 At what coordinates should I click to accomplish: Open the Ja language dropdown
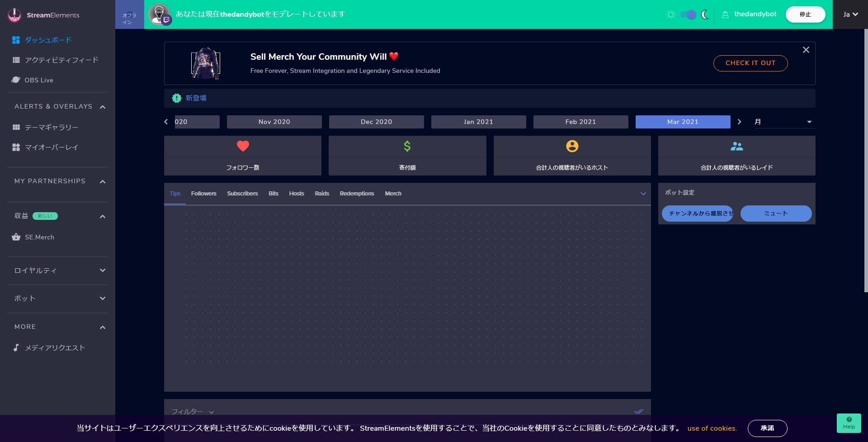tap(850, 14)
